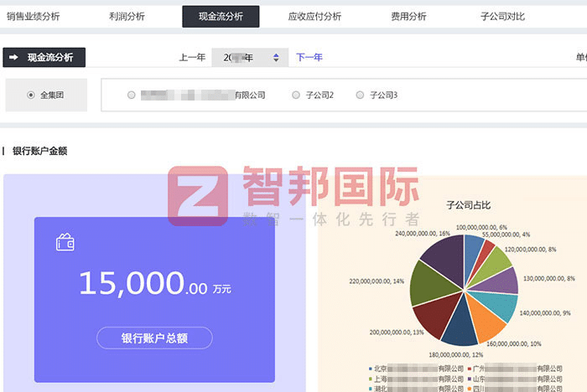Click the 下一年 link

coord(309,58)
